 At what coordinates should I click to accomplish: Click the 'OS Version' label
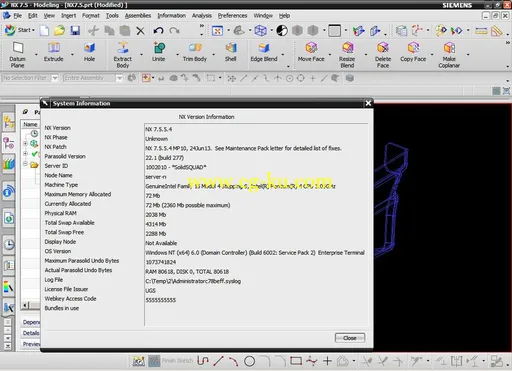(58, 251)
